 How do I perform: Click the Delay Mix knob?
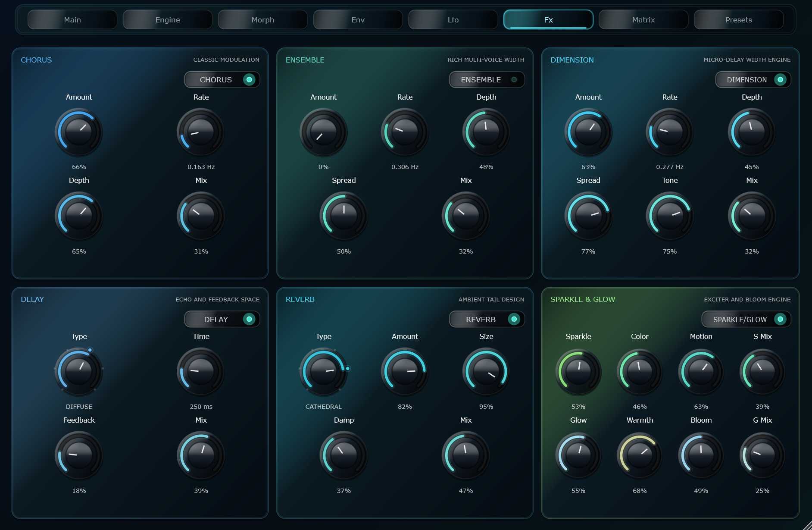click(201, 455)
